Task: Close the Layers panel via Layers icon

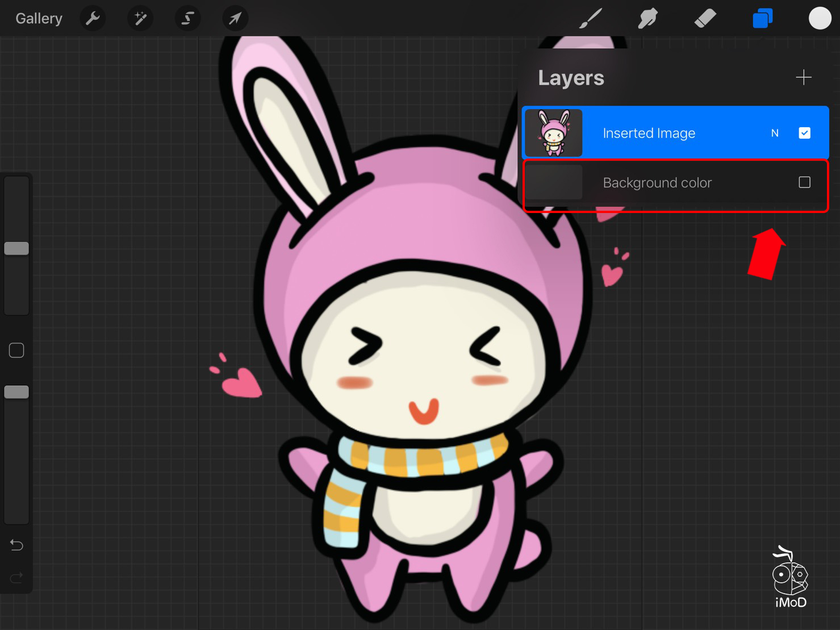Action: [x=762, y=19]
